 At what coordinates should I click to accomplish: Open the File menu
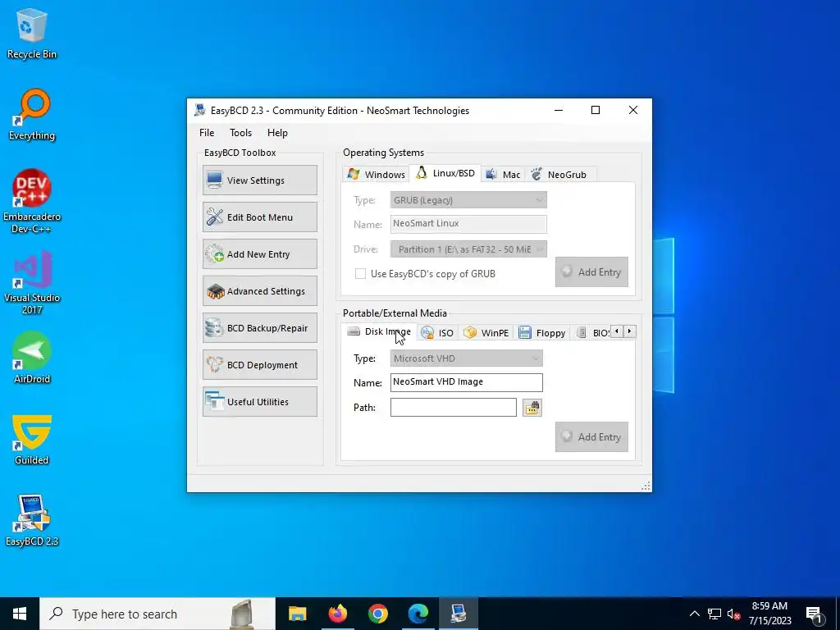[207, 133]
